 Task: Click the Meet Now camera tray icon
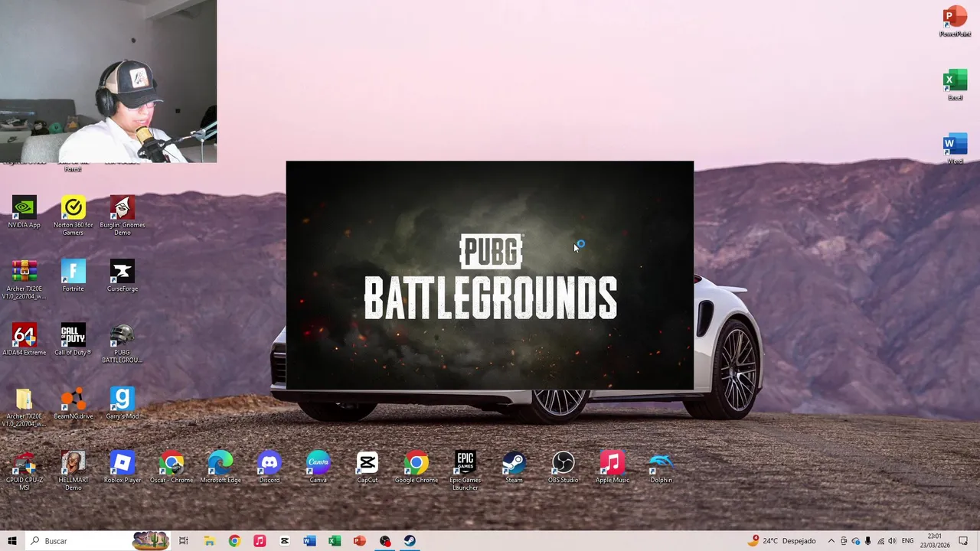pos(844,541)
